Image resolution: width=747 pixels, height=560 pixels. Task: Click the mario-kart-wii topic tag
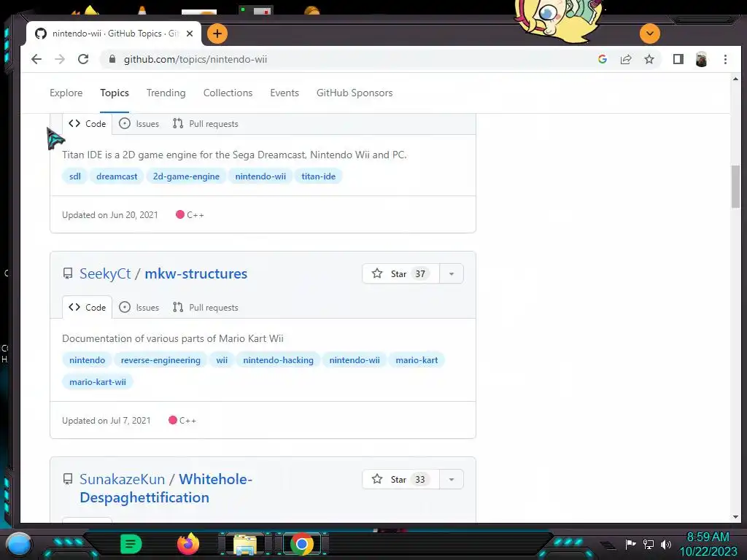[x=98, y=382]
